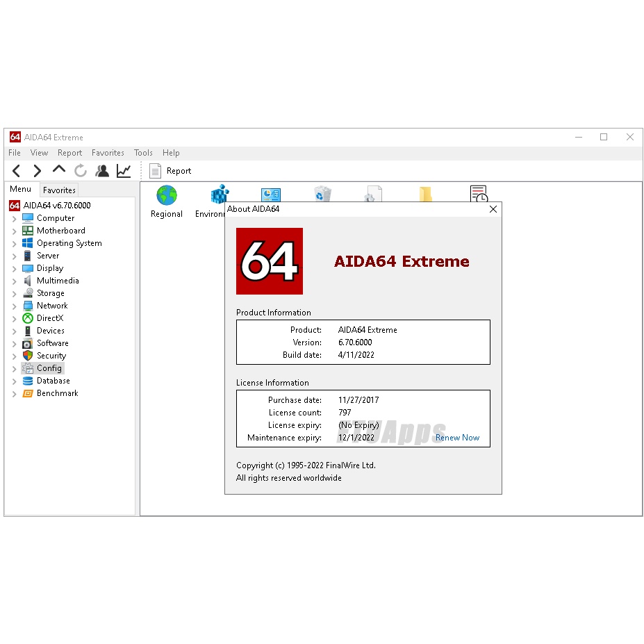Go up one level with Up arrow
The width and height of the screenshot is (644, 644).
pos(59,170)
